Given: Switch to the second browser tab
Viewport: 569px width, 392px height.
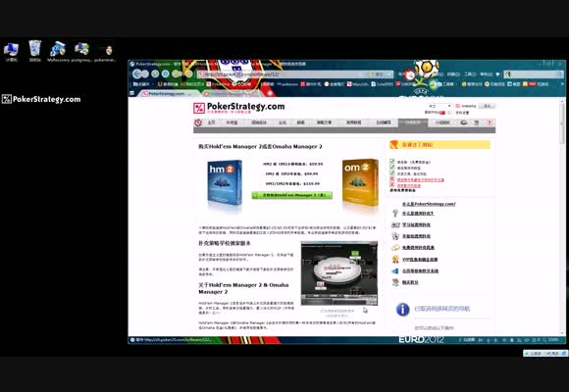Looking at the screenshot, I should coord(233,93).
